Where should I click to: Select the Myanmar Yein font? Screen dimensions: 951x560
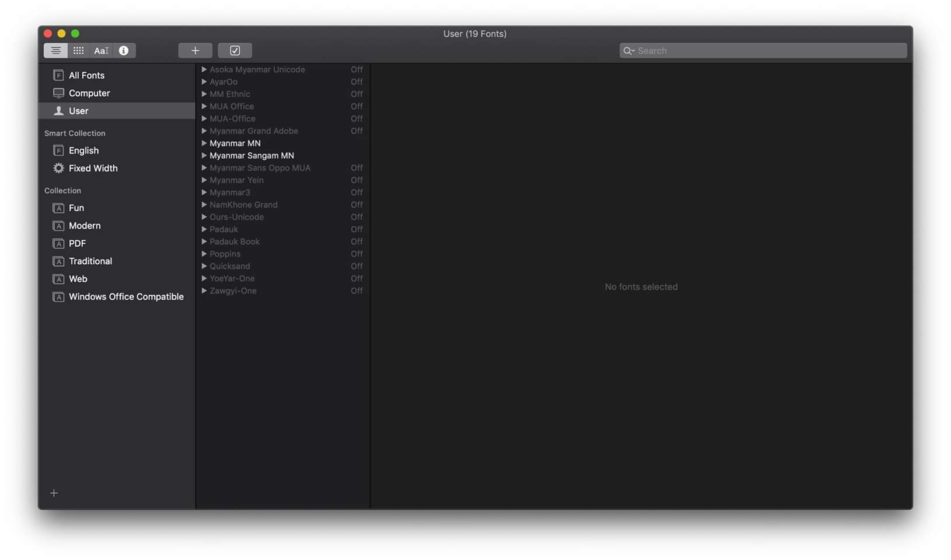tap(283, 180)
